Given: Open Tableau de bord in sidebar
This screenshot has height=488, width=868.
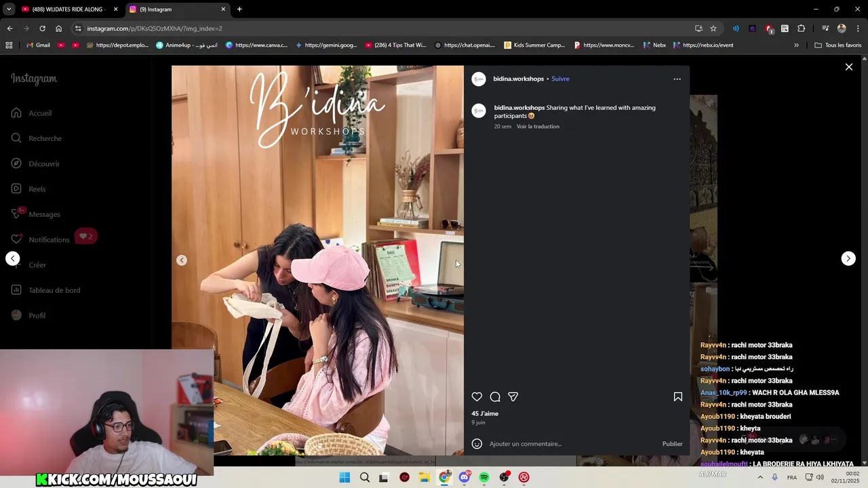Looking at the screenshot, I should pyautogui.click(x=45, y=290).
